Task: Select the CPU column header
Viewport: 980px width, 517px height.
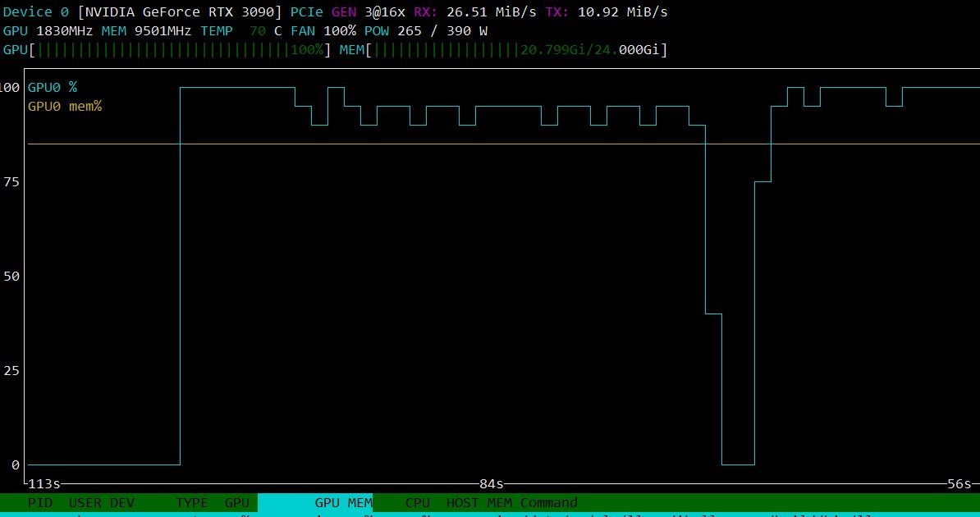Action: pyautogui.click(x=418, y=502)
